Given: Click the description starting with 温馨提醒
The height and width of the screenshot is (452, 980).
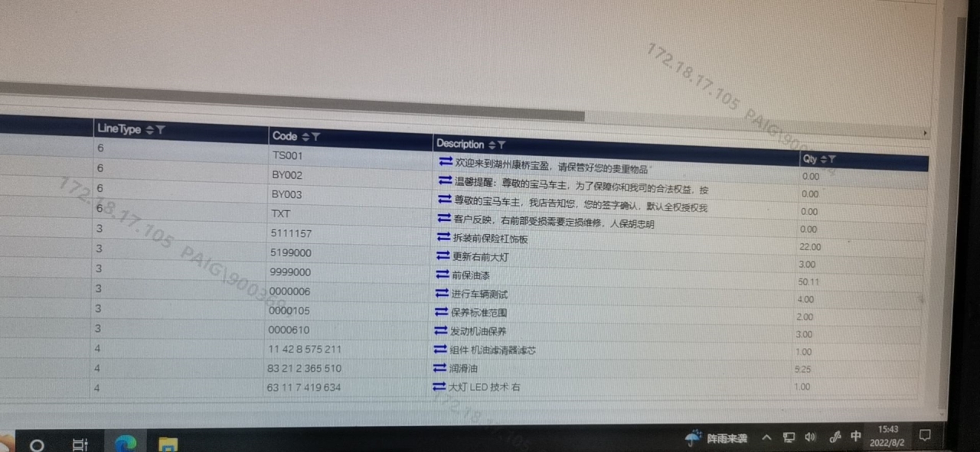Looking at the screenshot, I should (582, 186).
